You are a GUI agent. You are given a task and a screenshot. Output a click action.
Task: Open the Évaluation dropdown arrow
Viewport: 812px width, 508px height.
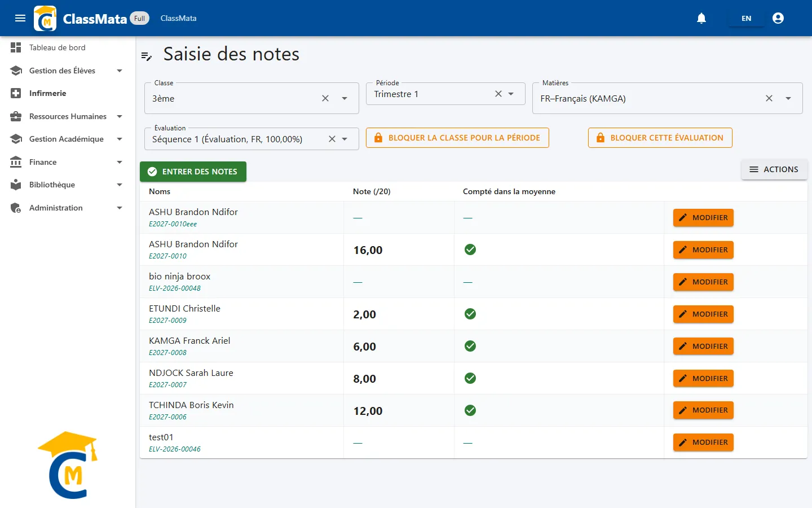click(345, 139)
